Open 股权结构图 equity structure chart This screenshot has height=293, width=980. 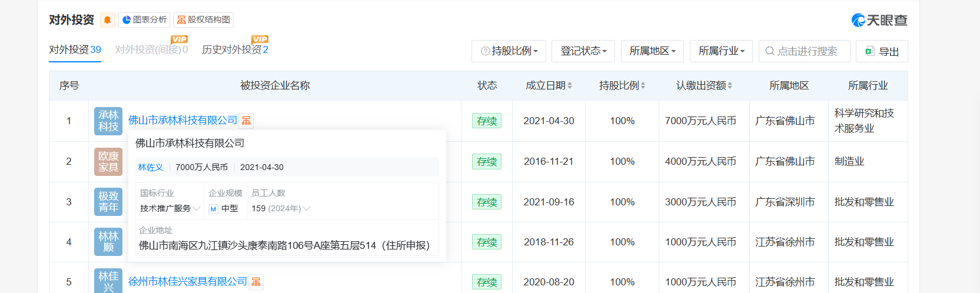(204, 20)
